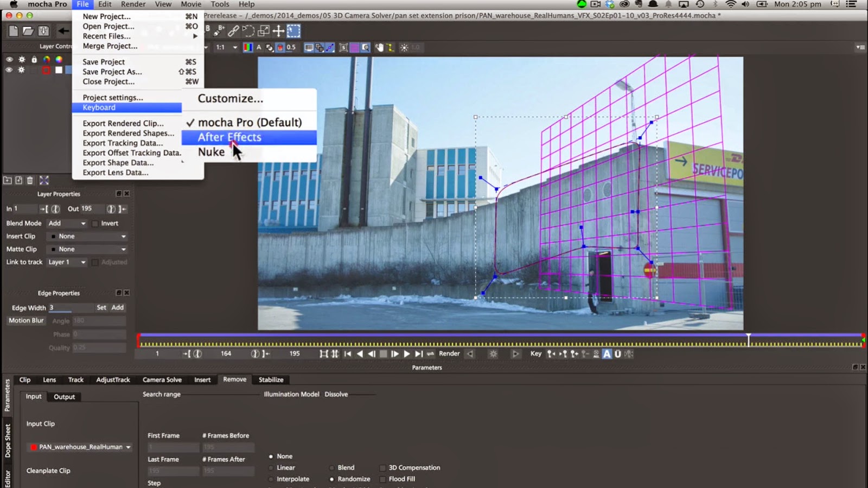Select the marquee selection tool
Screen dimensions: 868x488
pyautogui.click(x=293, y=31)
